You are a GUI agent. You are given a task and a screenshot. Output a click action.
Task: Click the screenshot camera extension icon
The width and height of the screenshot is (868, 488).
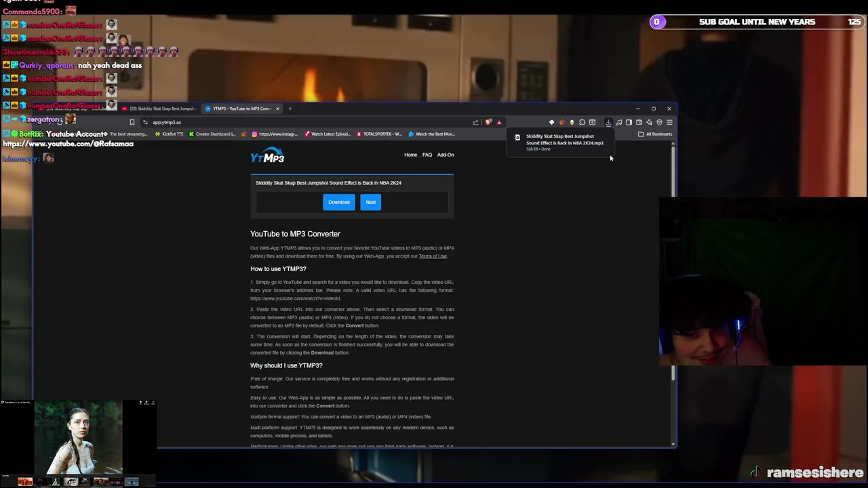(x=592, y=123)
